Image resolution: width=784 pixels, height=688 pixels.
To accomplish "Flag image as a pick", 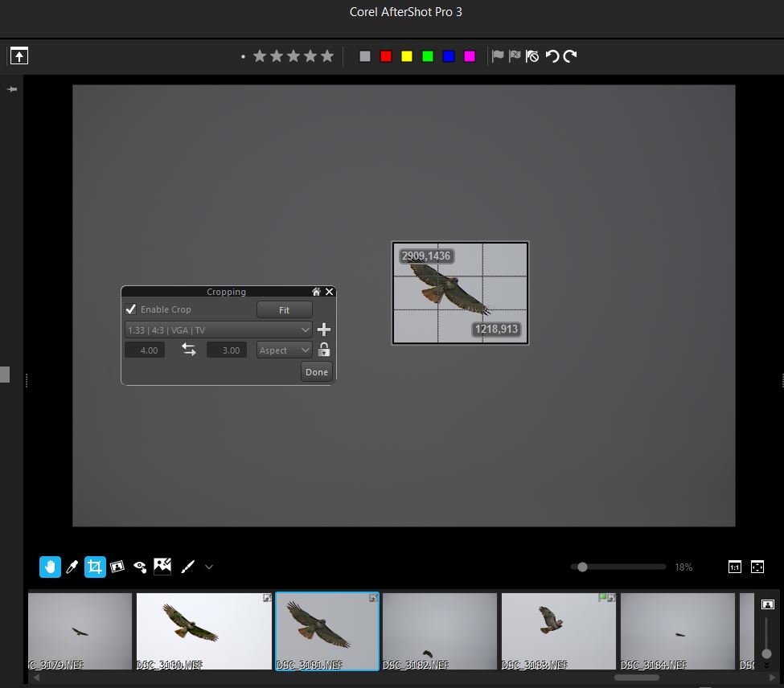I will pos(498,56).
